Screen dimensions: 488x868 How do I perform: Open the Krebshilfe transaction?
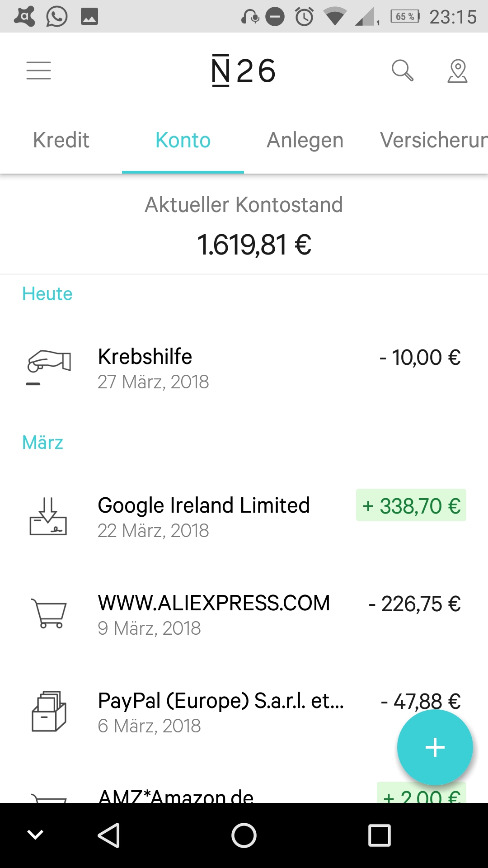pyautogui.click(x=244, y=368)
